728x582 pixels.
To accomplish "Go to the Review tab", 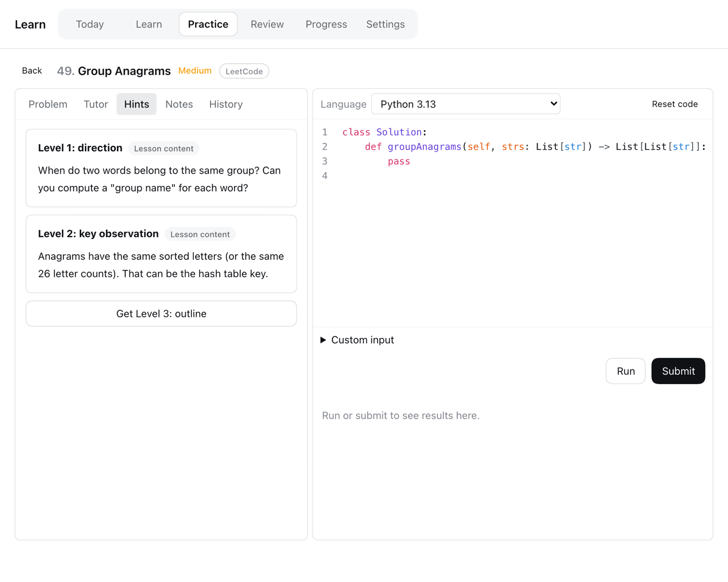I will [x=267, y=24].
